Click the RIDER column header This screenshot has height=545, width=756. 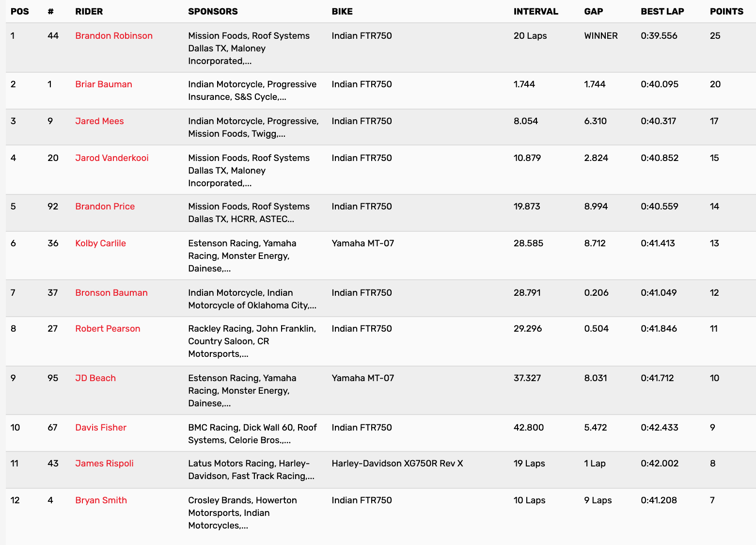coord(89,12)
